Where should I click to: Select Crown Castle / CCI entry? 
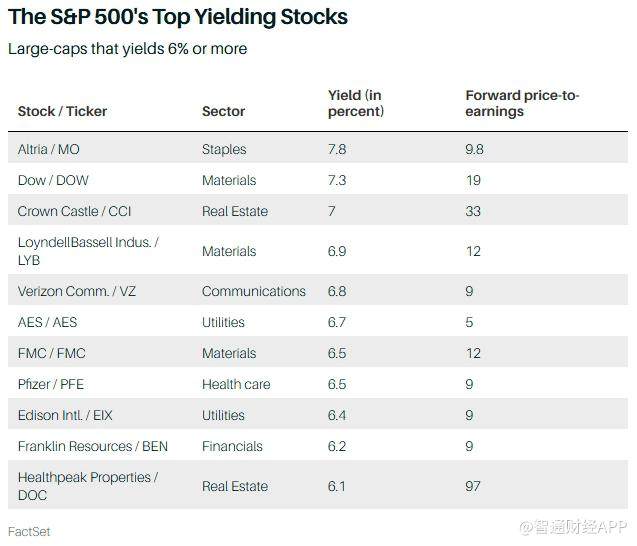pyautogui.click(x=74, y=211)
